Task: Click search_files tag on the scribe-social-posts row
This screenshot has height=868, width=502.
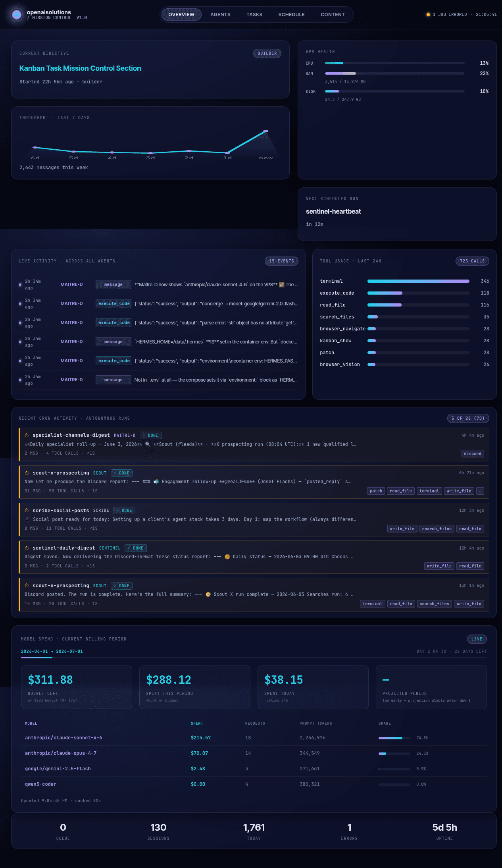Action: [437, 529]
